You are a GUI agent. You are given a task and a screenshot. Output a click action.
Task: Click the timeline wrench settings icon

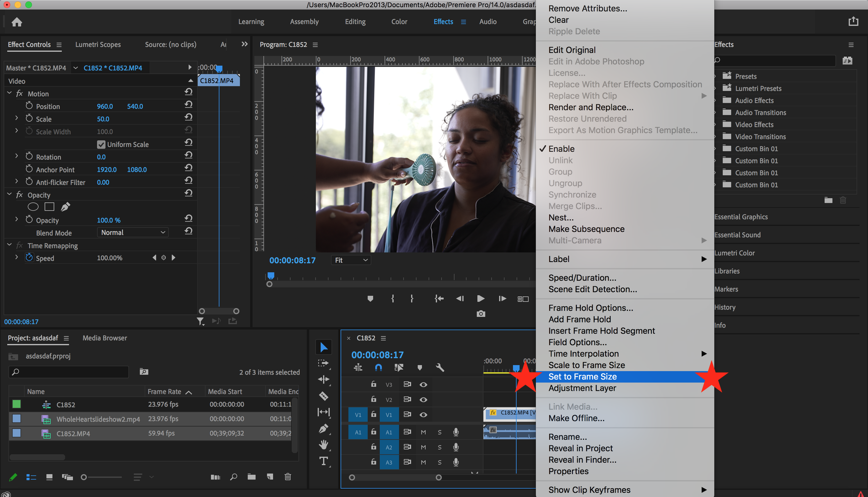[440, 368]
